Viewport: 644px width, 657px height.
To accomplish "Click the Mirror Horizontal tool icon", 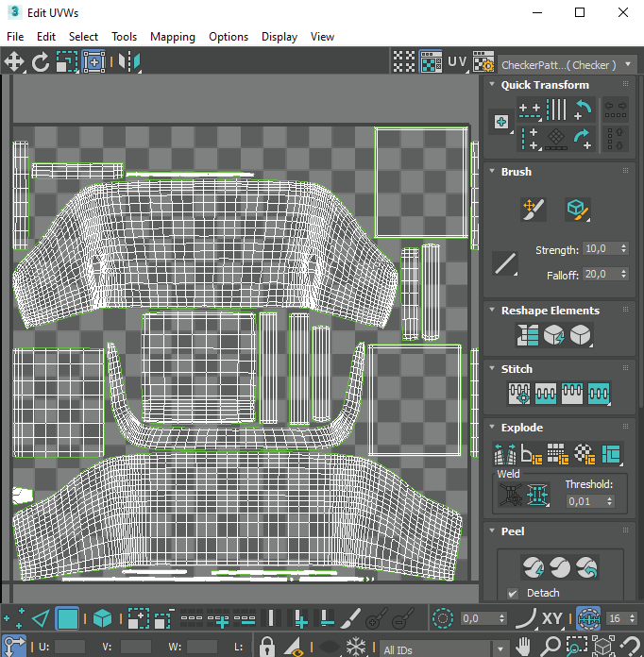I will click(129, 62).
